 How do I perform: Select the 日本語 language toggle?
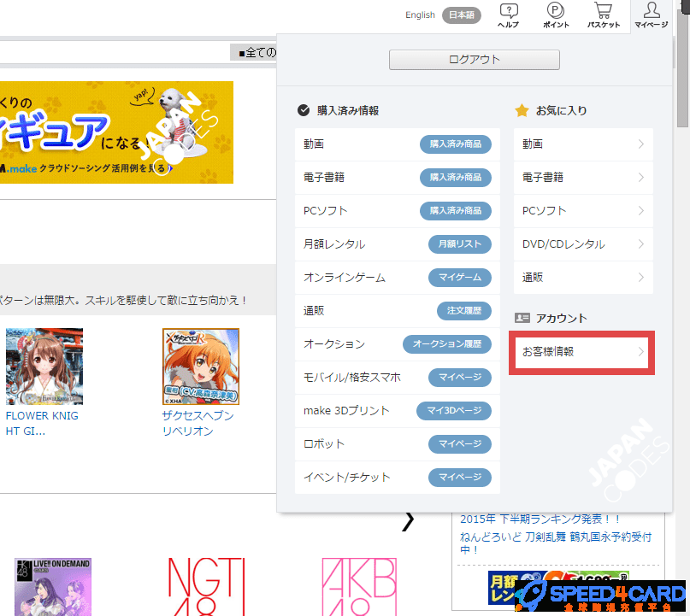coord(462,15)
